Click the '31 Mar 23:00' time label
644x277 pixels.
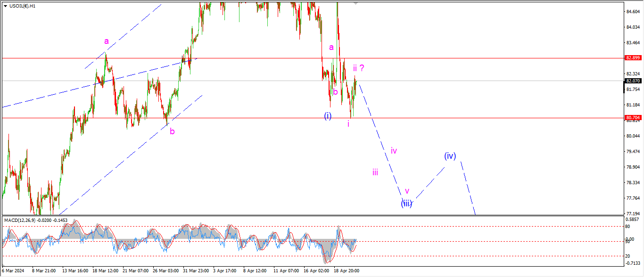coord(196,271)
